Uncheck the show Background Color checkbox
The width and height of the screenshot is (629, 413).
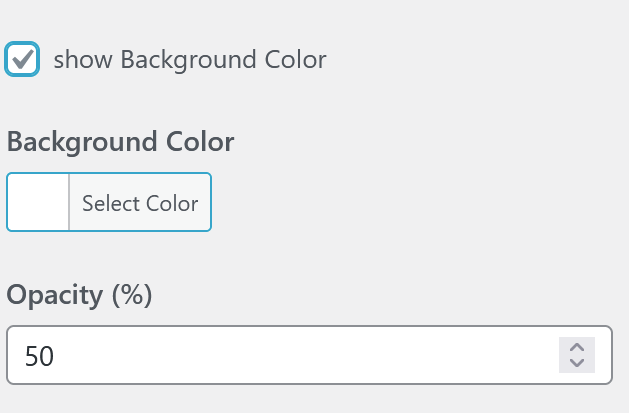tap(22, 60)
